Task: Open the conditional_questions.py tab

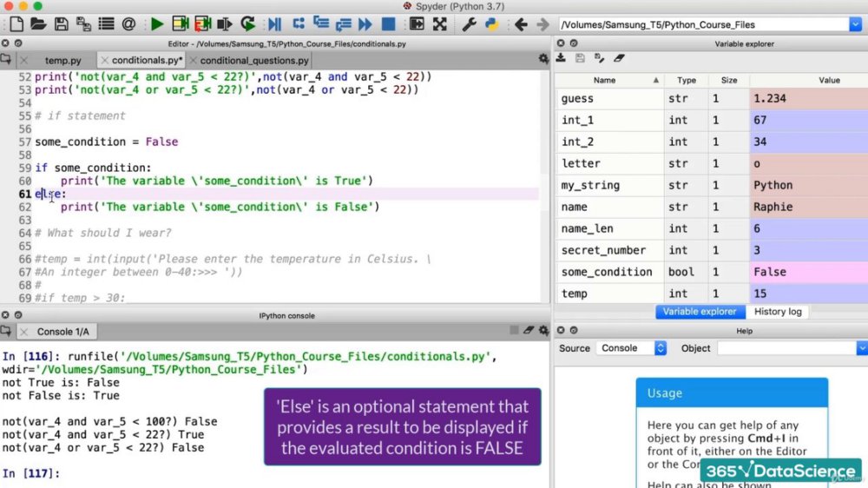Action: tap(254, 61)
